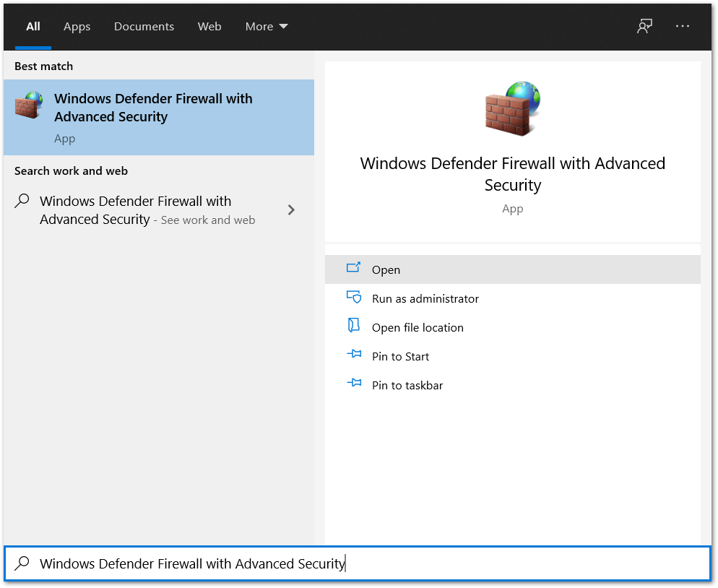718x588 pixels.
Task: Open the firewall app via Open
Action: tap(513, 269)
